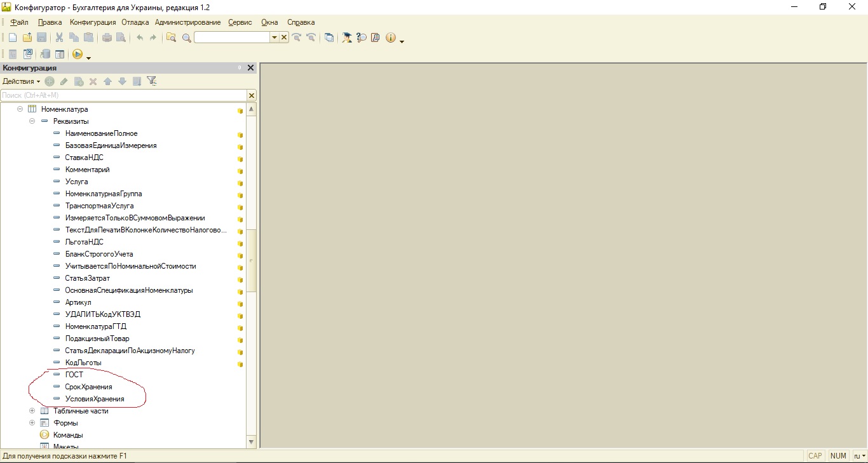Start debugging with the play icon
Image resolution: width=868 pixels, height=463 pixels.
[78, 55]
